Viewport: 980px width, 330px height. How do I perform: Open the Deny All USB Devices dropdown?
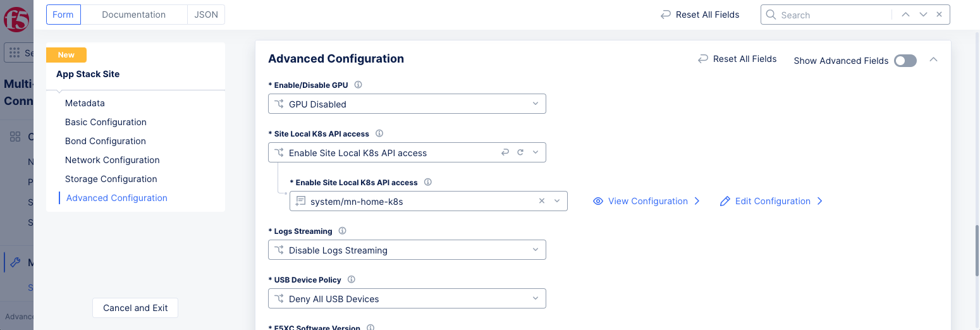click(407, 298)
